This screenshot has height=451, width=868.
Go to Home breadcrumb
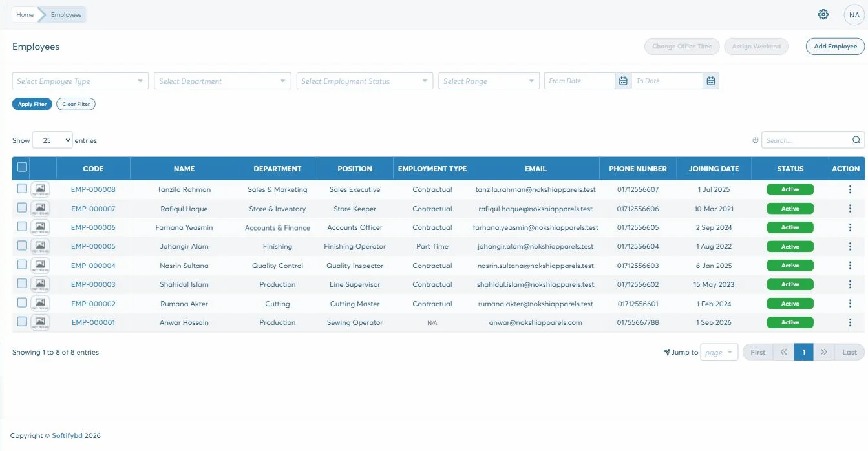(x=25, y=15)
